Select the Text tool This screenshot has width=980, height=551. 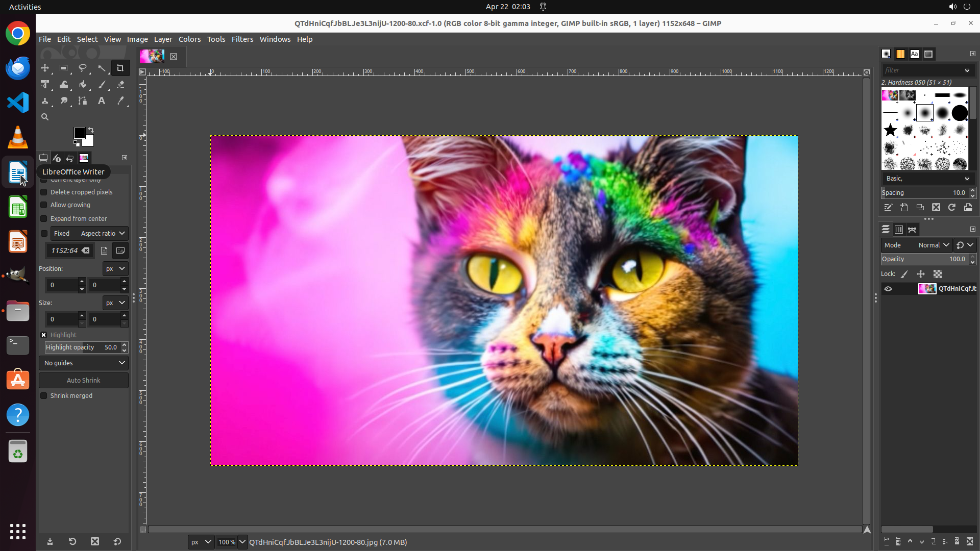pos(102,101)
